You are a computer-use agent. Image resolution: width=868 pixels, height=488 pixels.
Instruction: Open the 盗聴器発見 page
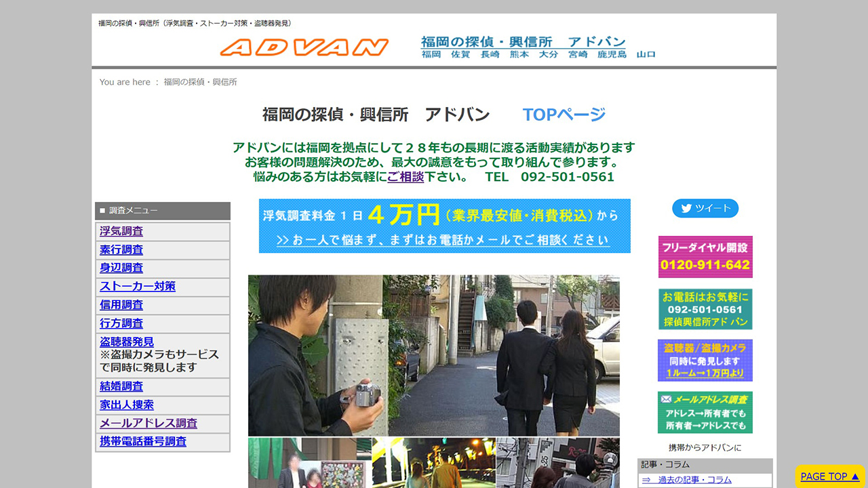point(126,342)
